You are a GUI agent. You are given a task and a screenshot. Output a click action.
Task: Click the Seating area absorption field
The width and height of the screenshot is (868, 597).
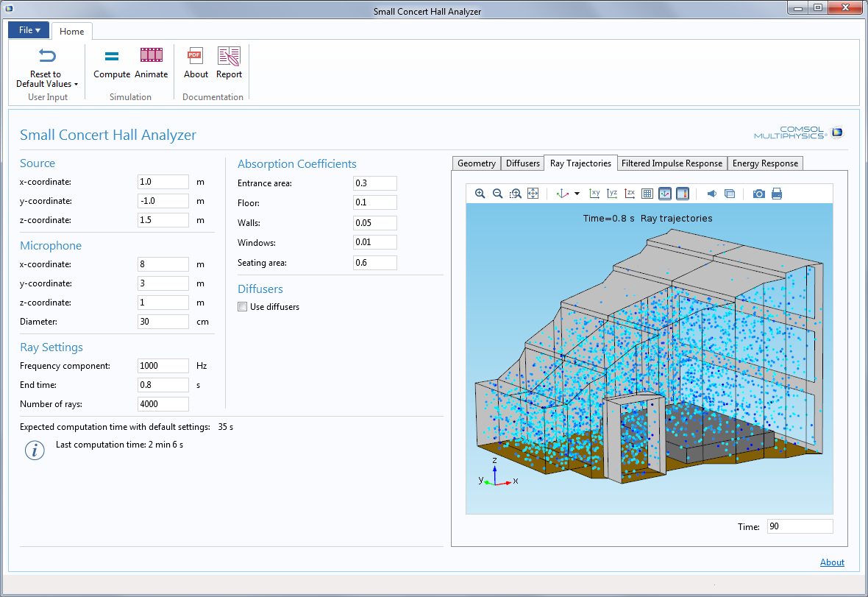374,263
